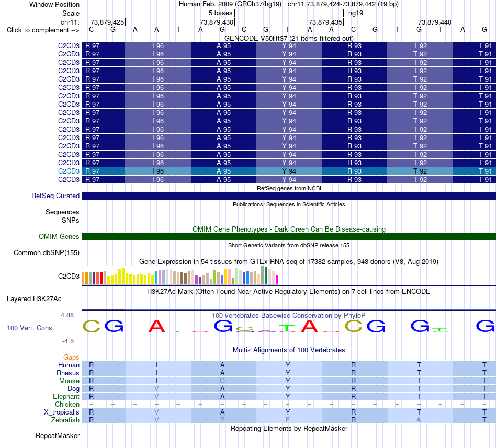Viewport: 497px width, 448px height.
Task: Open the GTEx C2CD3 expression bar chart
Action: click(x=180, y=275)
